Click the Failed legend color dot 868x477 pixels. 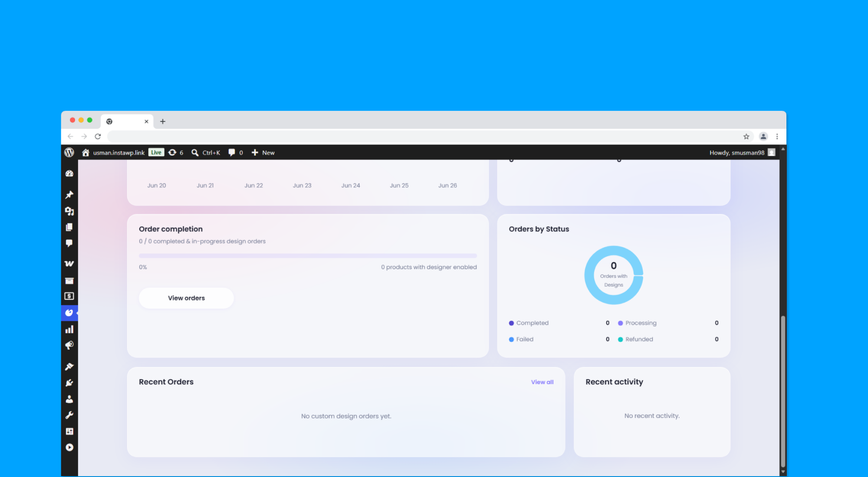coord(511,340)
